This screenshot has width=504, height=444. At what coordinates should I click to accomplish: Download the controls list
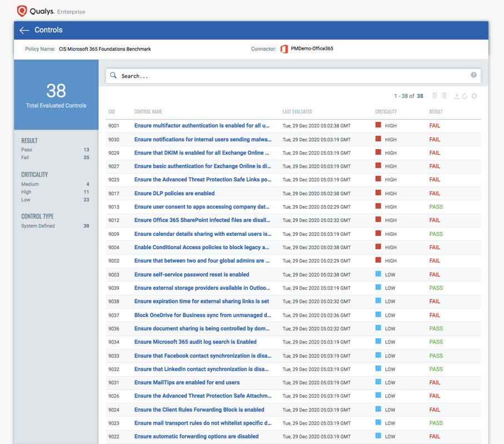click(456, 96)
